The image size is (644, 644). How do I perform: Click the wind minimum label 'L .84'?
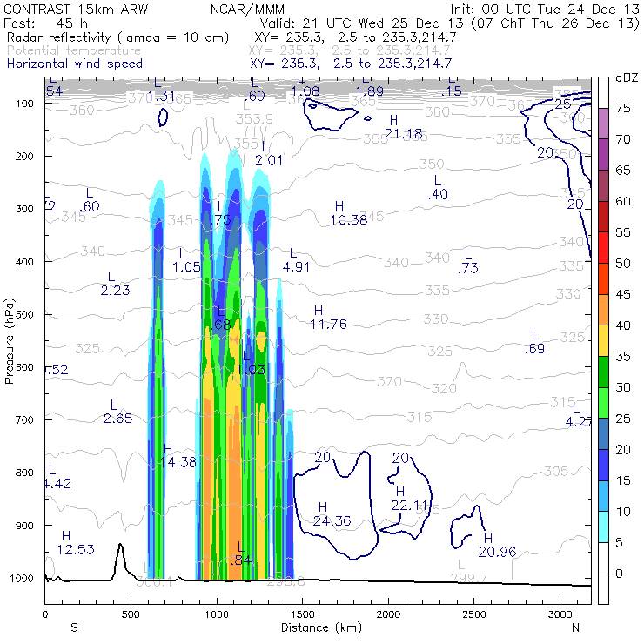click(241, 553)
